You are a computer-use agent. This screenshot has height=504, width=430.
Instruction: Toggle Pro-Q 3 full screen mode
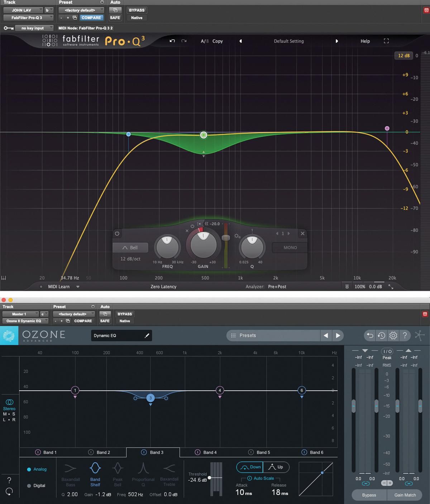pyautogui.click(x=386, y=41)
